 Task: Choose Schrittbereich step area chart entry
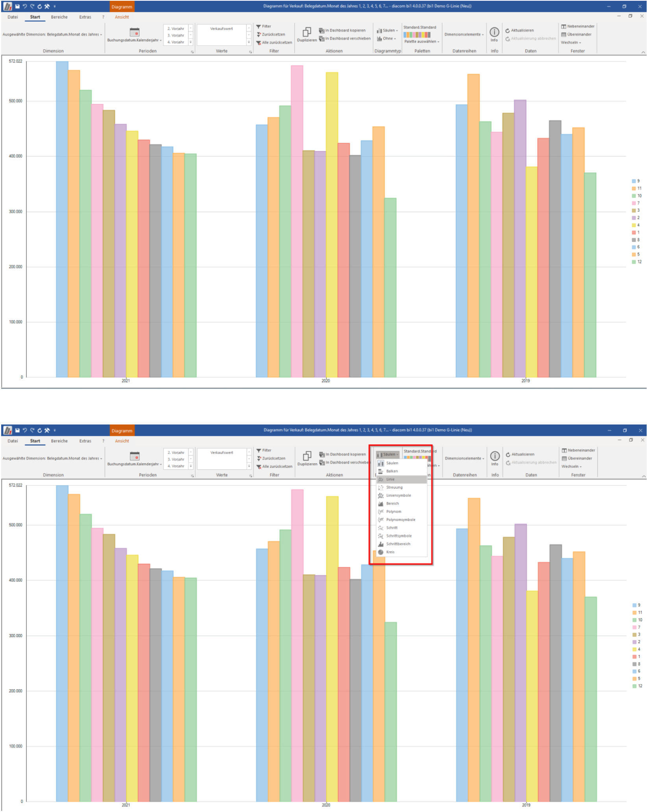401,544
